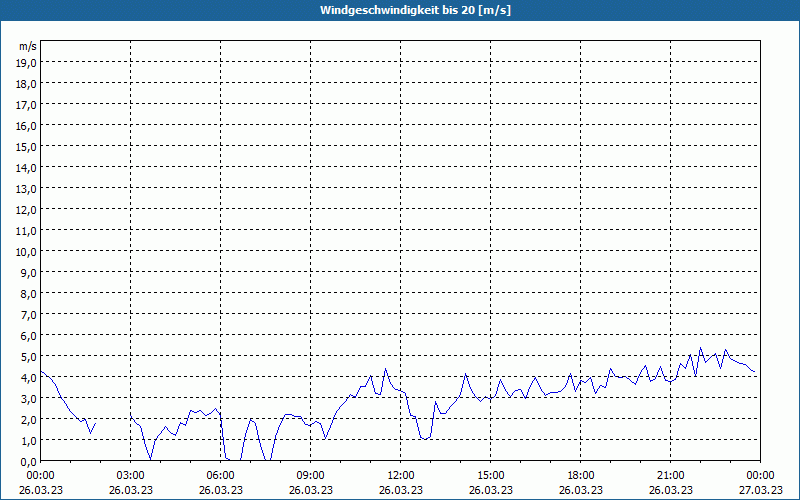Screen dimensions: 800x500
Task: Select the '09:00' time label
Action: click(311, 476)
